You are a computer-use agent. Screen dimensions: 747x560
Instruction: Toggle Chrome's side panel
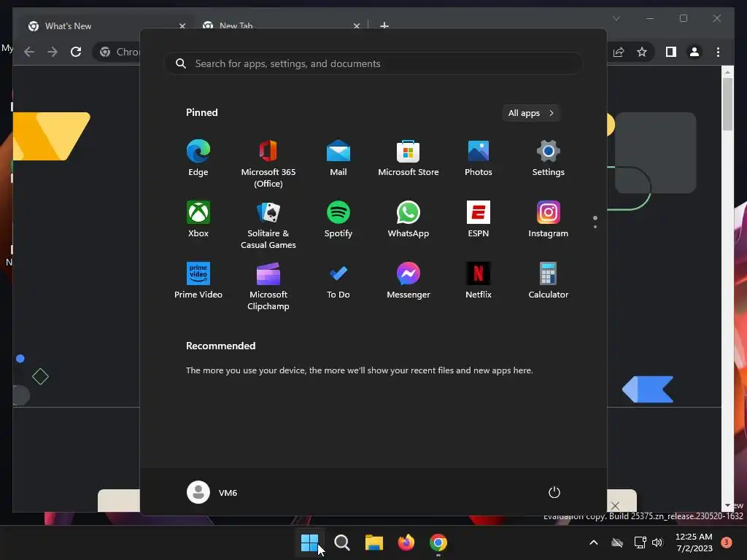pyautogui.click(x=671, y=52)
